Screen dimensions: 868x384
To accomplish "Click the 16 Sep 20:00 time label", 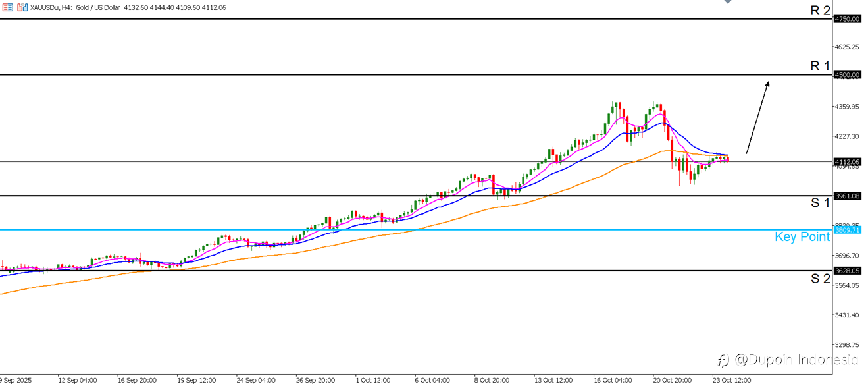I will tap(137, 380).
